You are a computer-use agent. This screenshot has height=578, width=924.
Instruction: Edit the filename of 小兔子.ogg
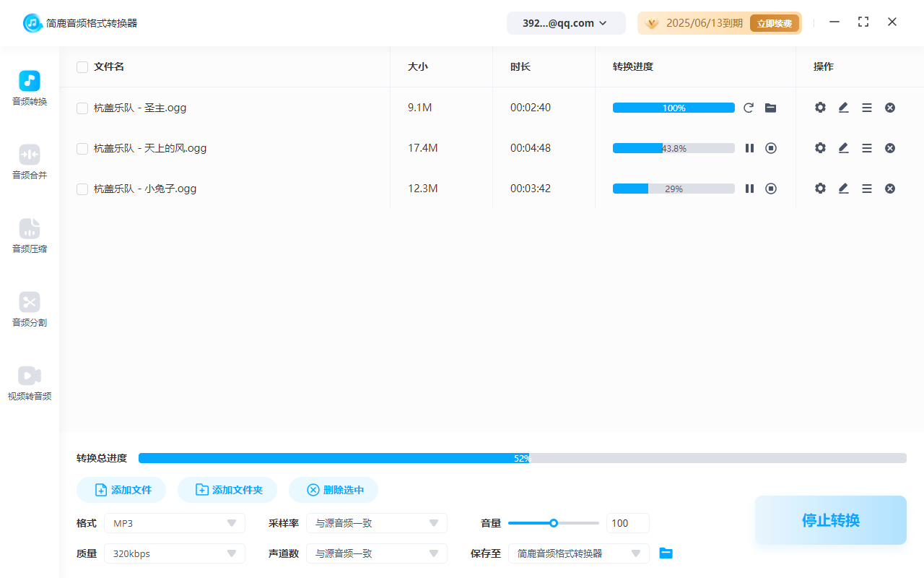click(843, 188)
